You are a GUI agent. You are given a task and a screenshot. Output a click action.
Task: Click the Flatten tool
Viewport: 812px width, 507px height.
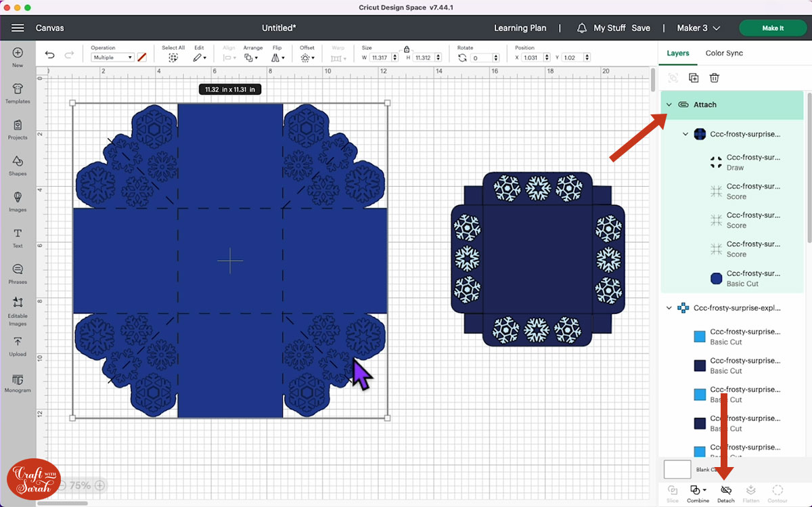click(x=751, y=493)
